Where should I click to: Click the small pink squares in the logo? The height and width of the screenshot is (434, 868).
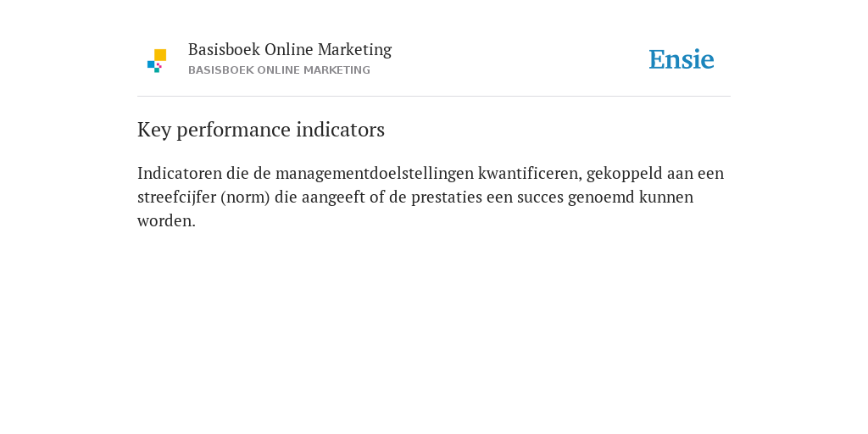point(159,65)
